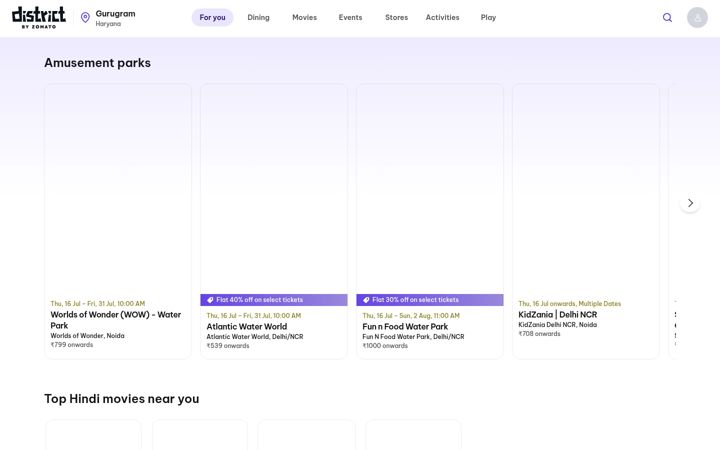Image resolution: width=720 pixels, height=450 pixels.
Task: Open the search magnifier icon
Action: pyautogui.click(x=667, y=17)
